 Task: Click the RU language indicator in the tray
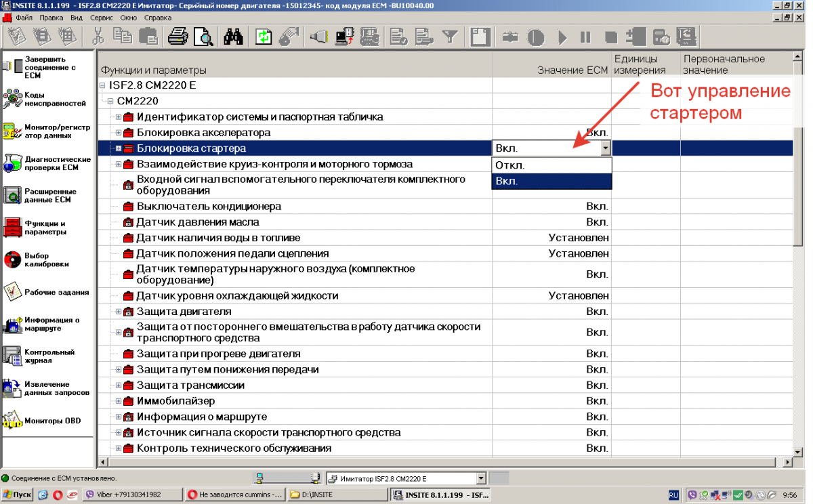click(674, 495)
